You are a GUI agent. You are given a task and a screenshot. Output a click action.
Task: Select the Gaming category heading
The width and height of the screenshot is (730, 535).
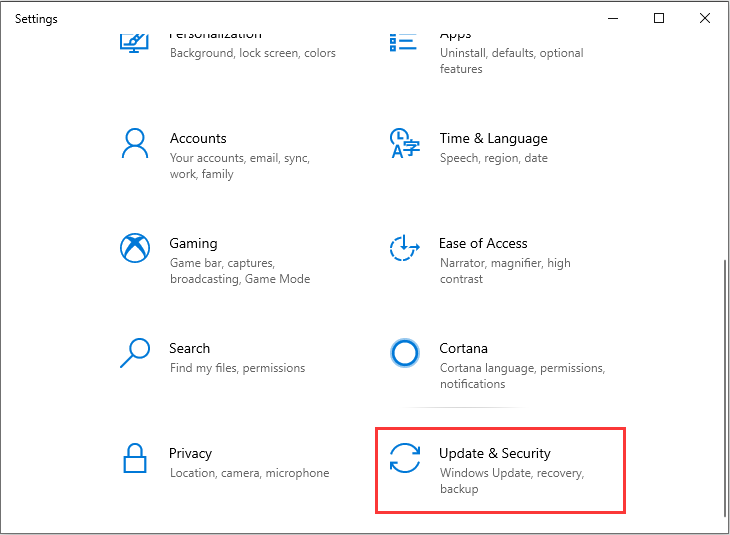click(193, 244)
